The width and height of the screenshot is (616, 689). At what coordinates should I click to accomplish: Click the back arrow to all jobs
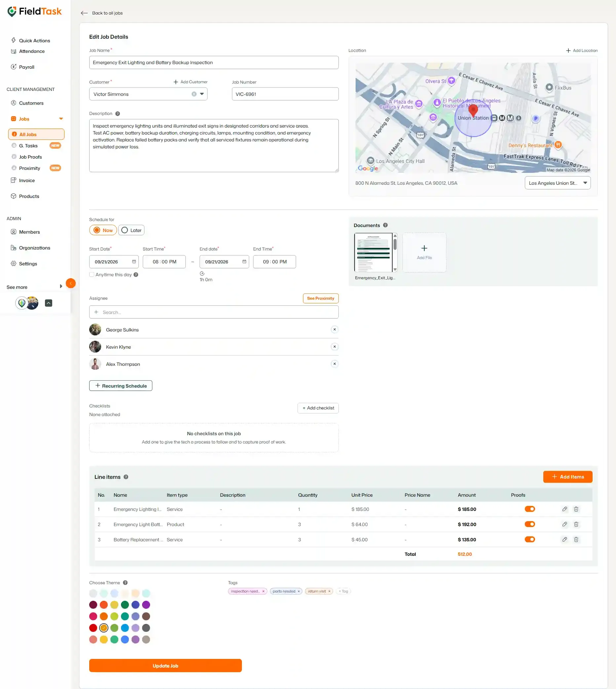coord(84,13)
